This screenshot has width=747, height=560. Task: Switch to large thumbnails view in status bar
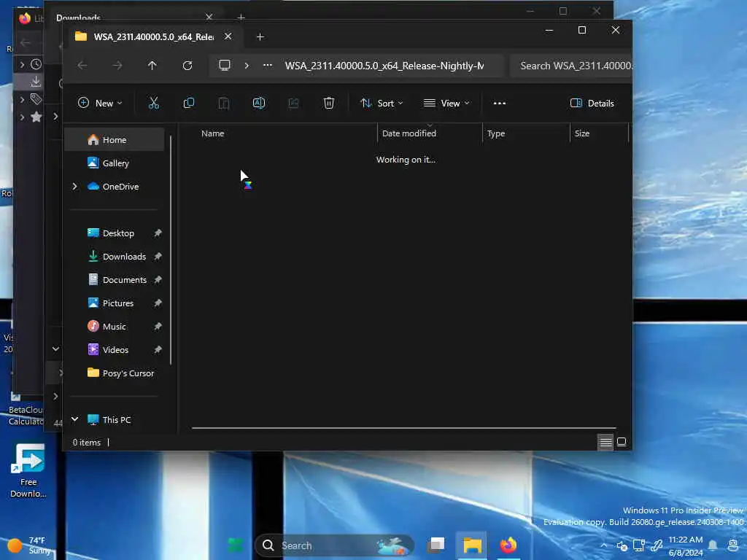(622, 442)
